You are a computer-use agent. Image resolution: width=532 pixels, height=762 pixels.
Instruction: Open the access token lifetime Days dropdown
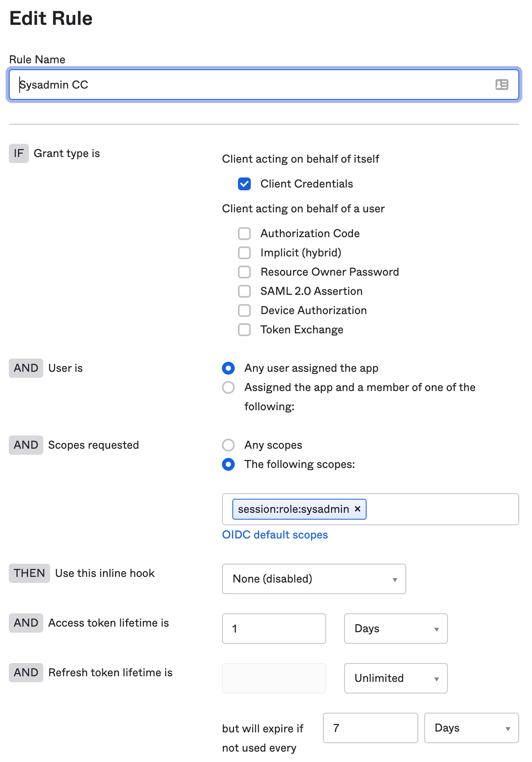click(x=396, y=629)
